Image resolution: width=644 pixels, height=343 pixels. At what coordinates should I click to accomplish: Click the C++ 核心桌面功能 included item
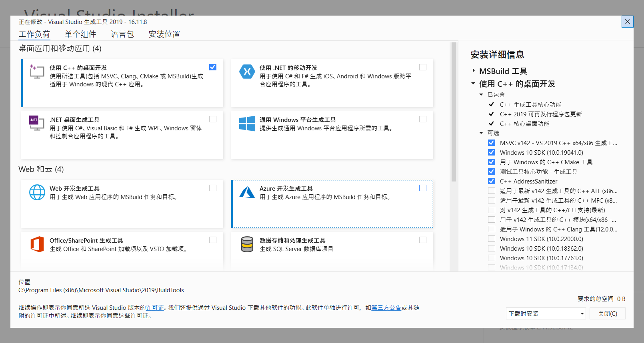524,124
